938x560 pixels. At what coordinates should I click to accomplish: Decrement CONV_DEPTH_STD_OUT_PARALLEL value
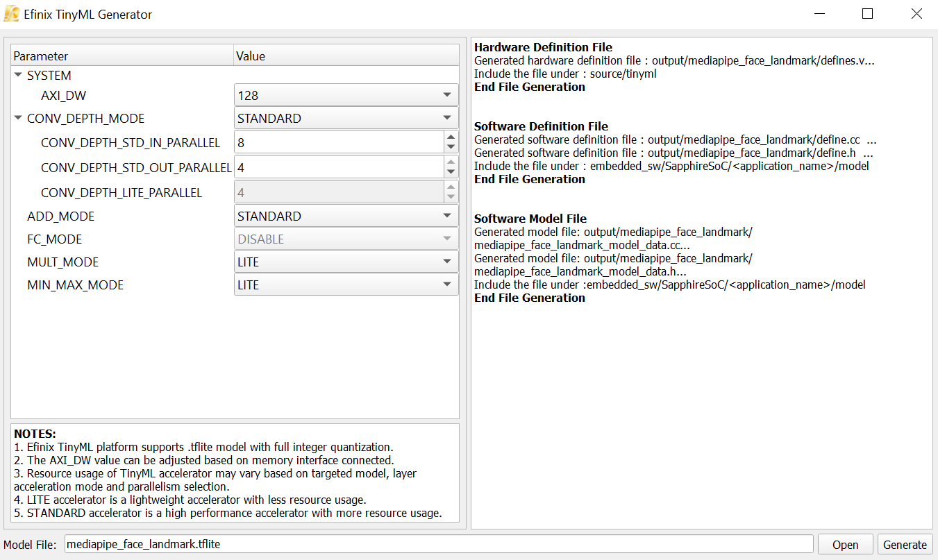pyautogui.click(x=451, y=172)
